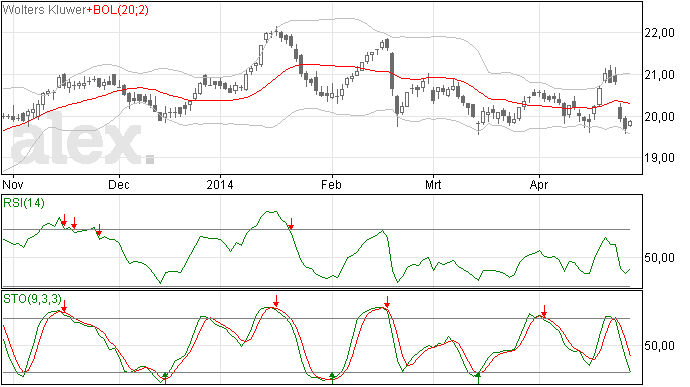This screenshot has width=690, height=387.
Task: Click the STO(9,3,3) indicator label
Action: pos(32,299)
